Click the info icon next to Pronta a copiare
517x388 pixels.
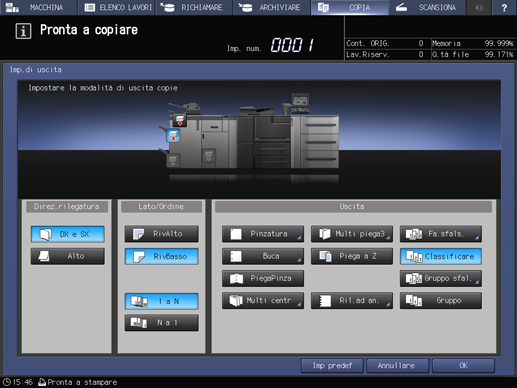pos(23,31)
